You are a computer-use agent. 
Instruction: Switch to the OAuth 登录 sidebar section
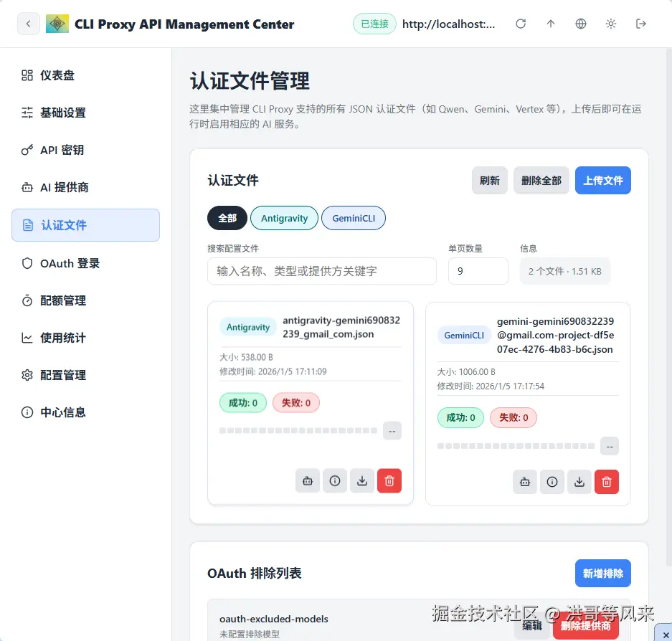(69, 263)
